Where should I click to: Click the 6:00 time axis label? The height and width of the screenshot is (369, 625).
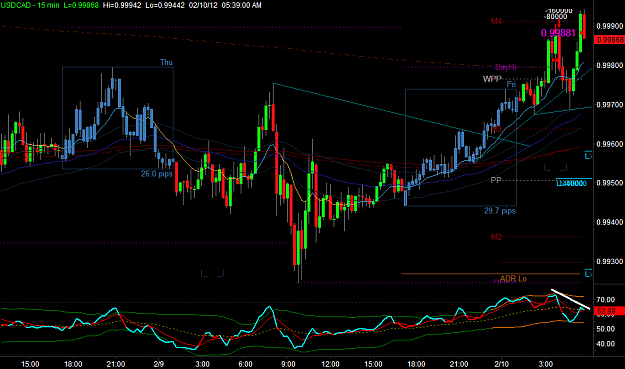click(245, 364)
